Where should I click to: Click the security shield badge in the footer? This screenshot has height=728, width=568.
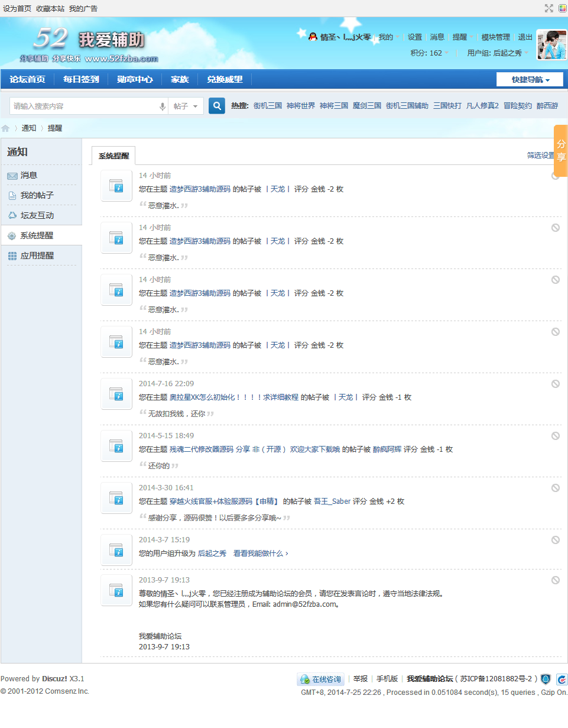(x=546, y=680)
